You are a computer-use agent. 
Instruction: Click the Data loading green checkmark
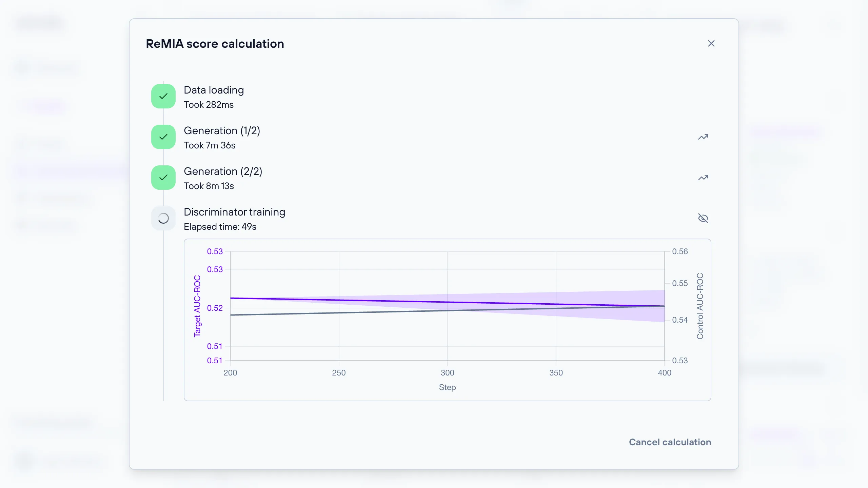coord(163,96)
